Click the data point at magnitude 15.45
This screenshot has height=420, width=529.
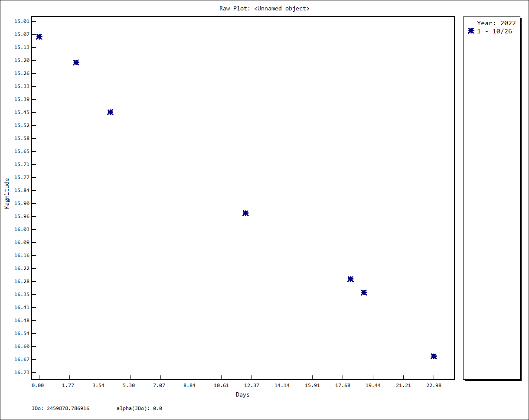point(110,112)
